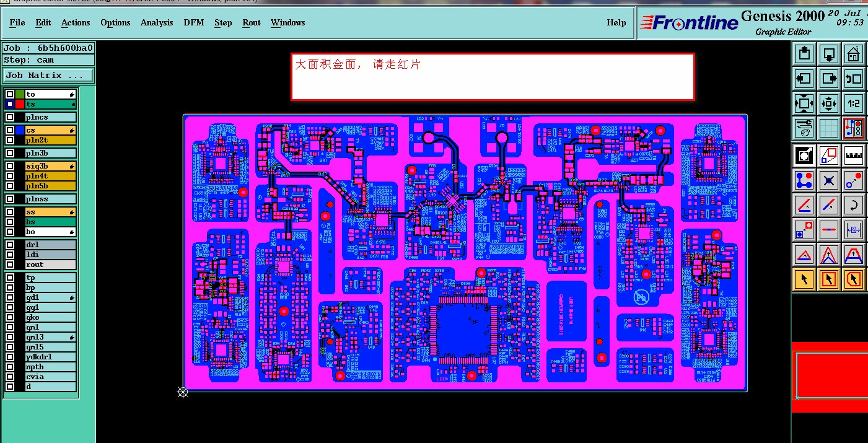The width and height of the screenshot is (868, 443).
Task: Toggle the checkbox for layer cs
Action: (10, 130)
